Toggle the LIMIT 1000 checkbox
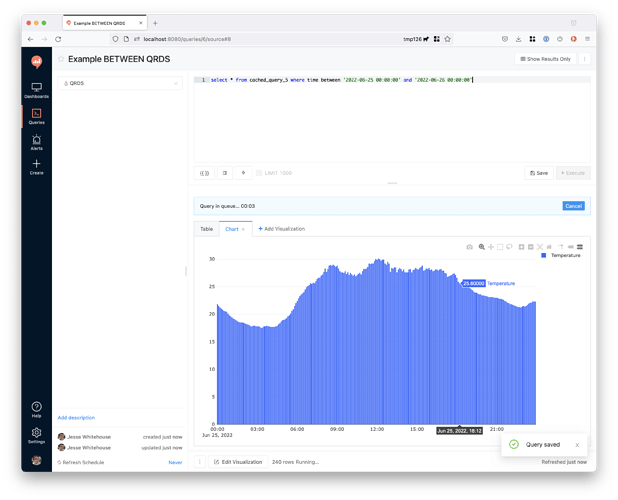This screenshot has height=500, width=618. [259, 173]
